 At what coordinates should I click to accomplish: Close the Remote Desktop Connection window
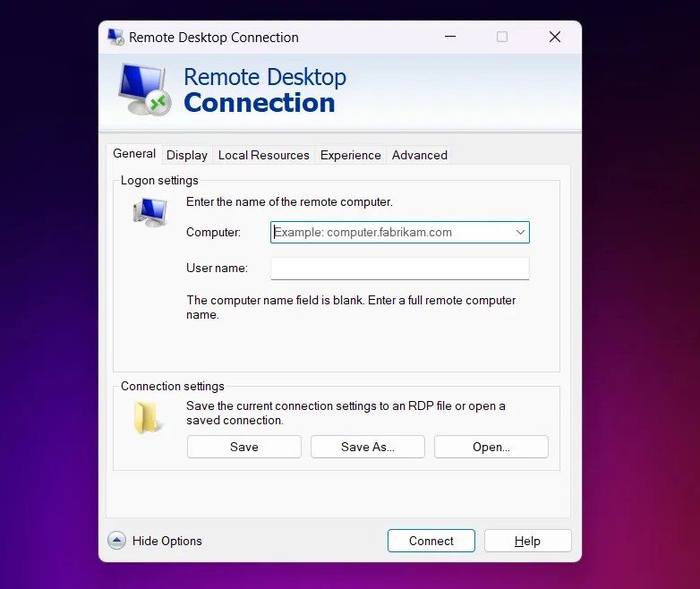tap(555, 37)
